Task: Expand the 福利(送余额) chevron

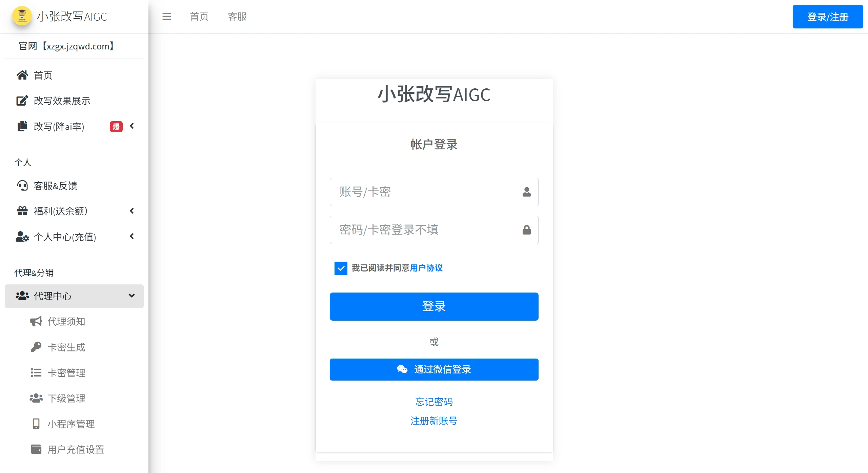Action: [132, 210]
